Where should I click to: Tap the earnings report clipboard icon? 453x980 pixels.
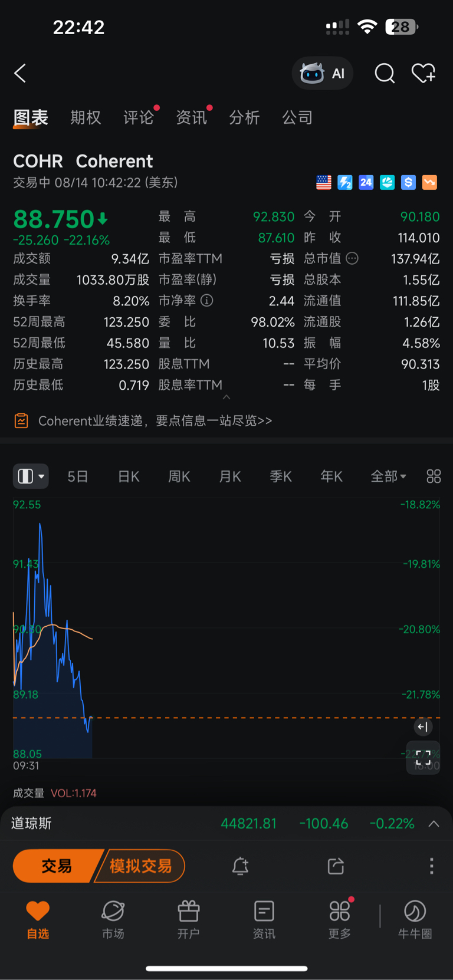21,420
